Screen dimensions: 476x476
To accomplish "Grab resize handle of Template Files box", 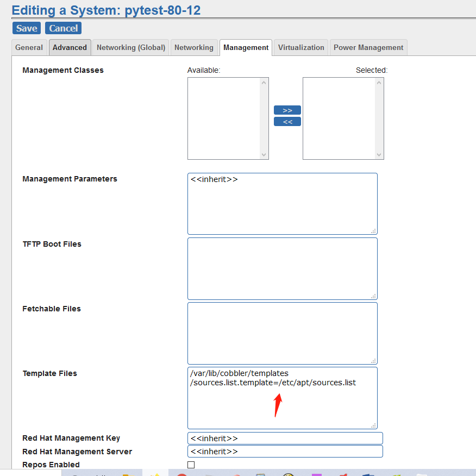I will coord(373,425).
